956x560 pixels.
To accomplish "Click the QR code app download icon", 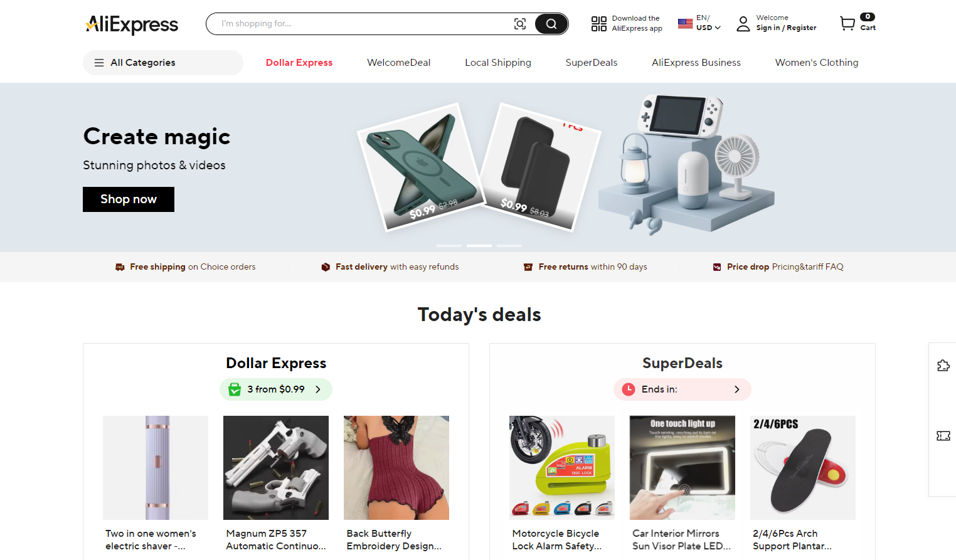I will [x=599, y=24].
